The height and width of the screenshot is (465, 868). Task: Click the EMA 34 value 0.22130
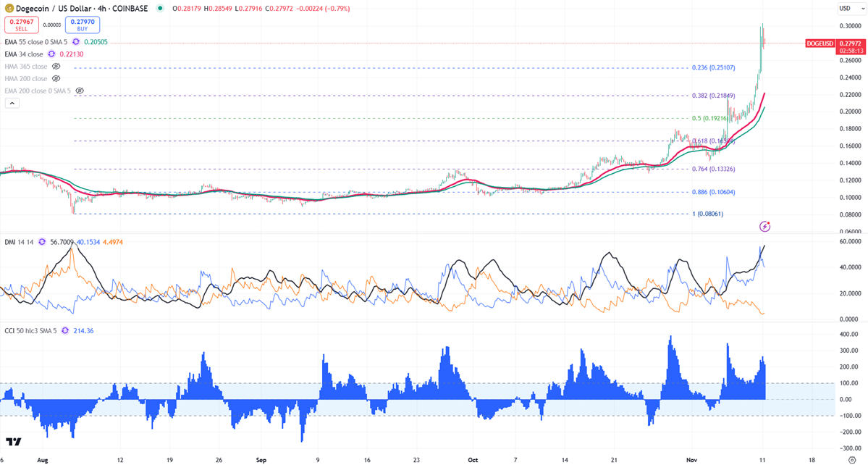click(x=72, y=54)
